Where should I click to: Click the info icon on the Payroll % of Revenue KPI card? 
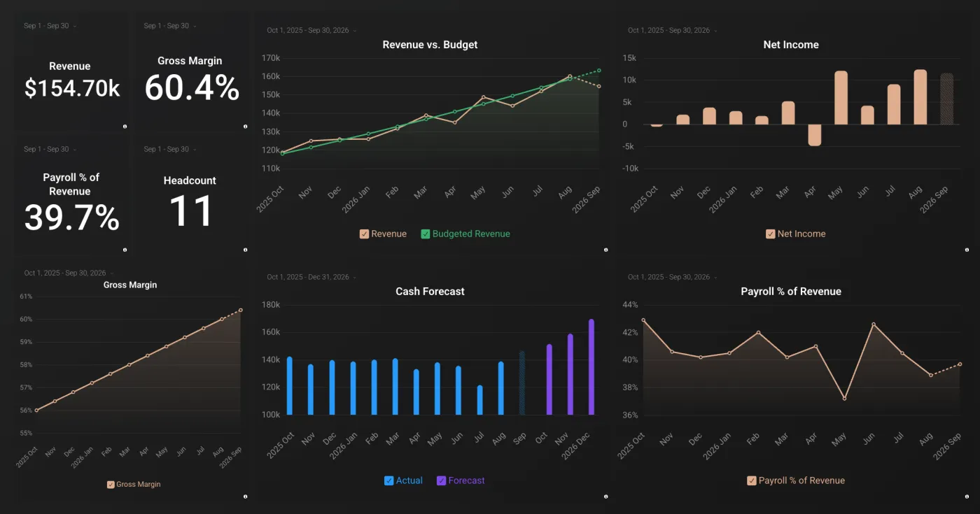[125, 250]
